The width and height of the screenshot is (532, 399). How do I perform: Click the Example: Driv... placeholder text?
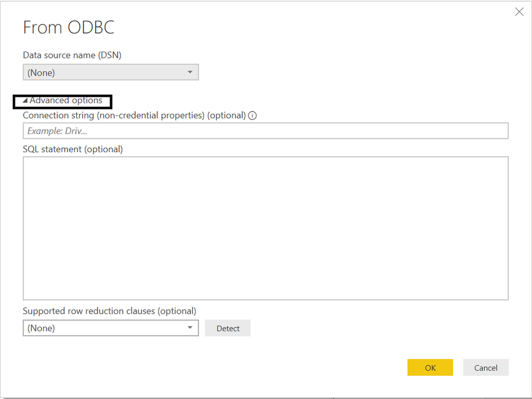pos(57,131)
